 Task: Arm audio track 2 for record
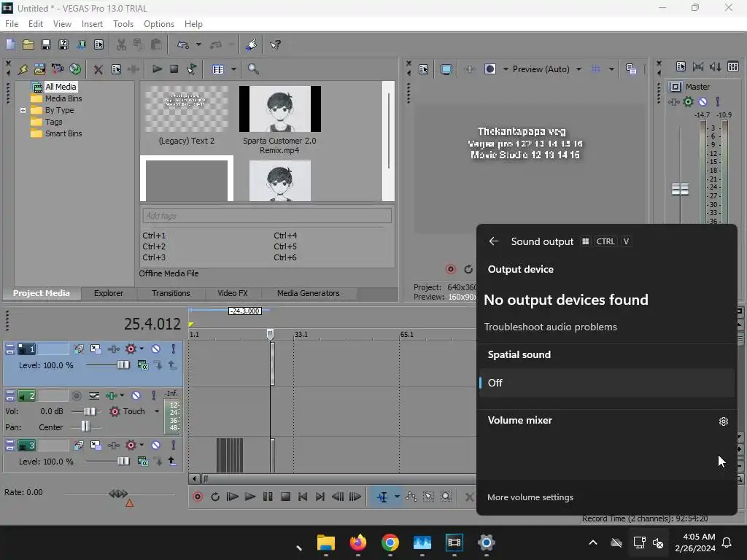click(76, 396)
